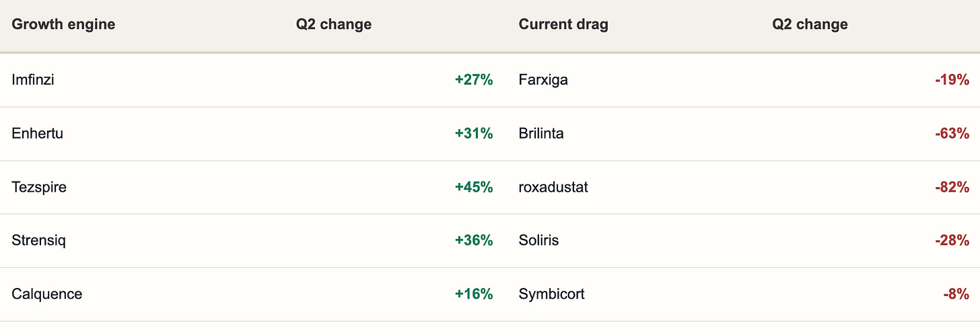Select the +45% Tezspire change value

pos(474,187)
